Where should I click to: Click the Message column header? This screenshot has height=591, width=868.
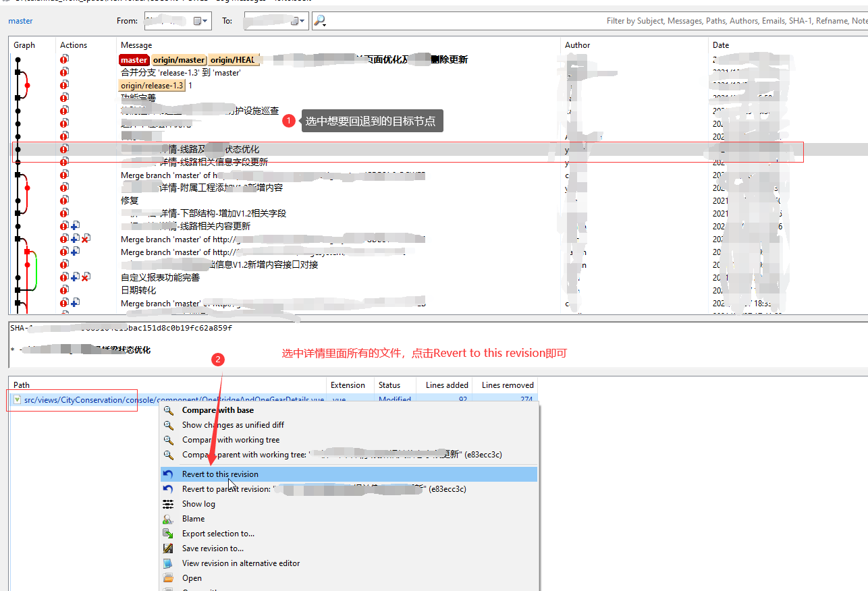point(136,45)
